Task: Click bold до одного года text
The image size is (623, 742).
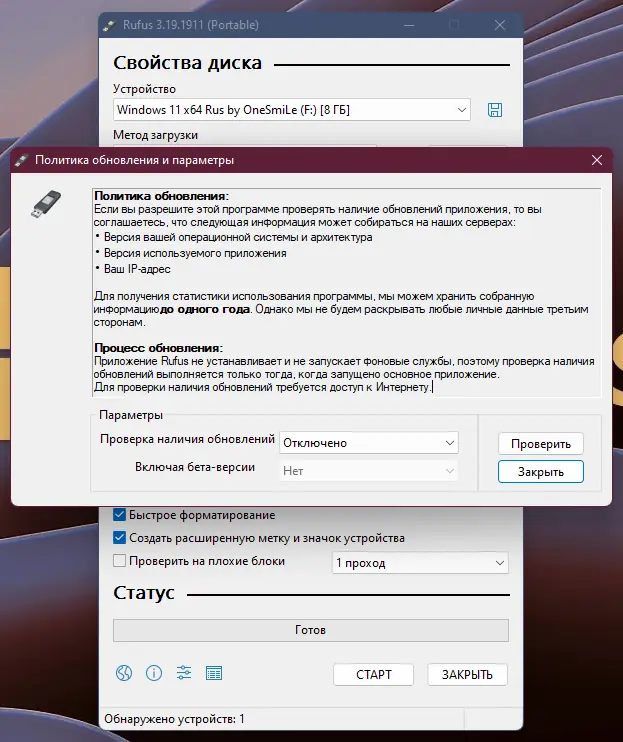Action: tap(205, 309)
